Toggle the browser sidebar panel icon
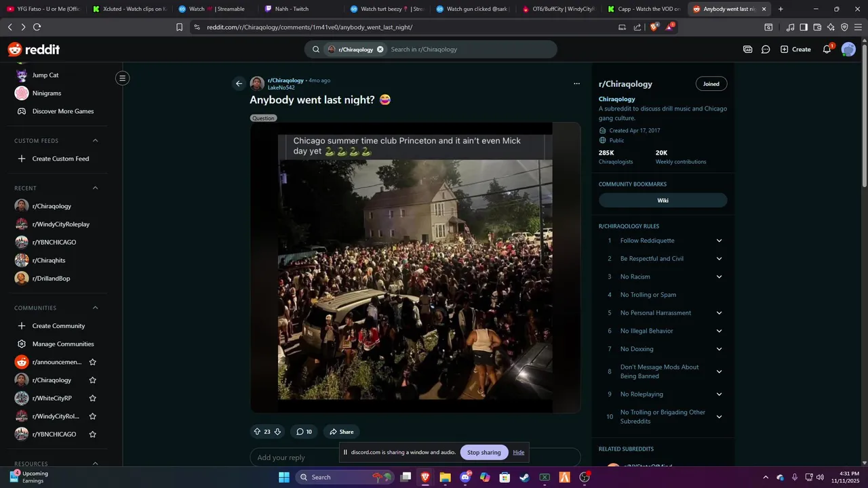The image size is (868, 488). 804,27
